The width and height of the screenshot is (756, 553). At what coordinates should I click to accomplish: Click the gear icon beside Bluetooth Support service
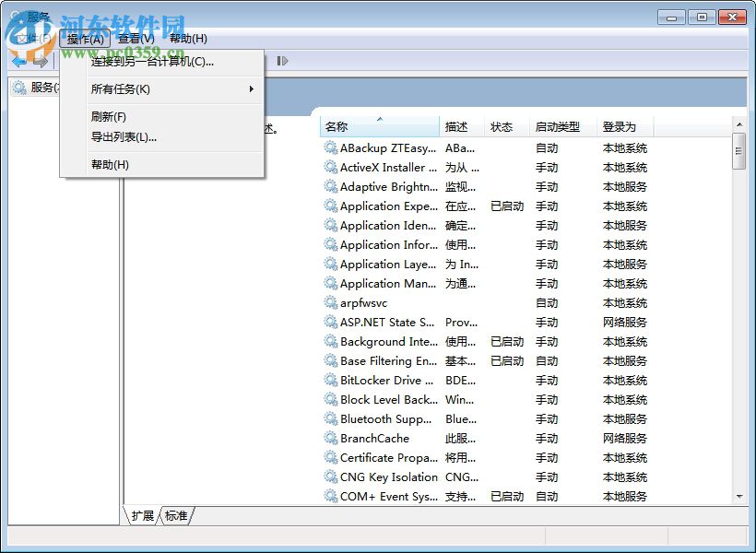pyautogui.click(x=329, y=419)
